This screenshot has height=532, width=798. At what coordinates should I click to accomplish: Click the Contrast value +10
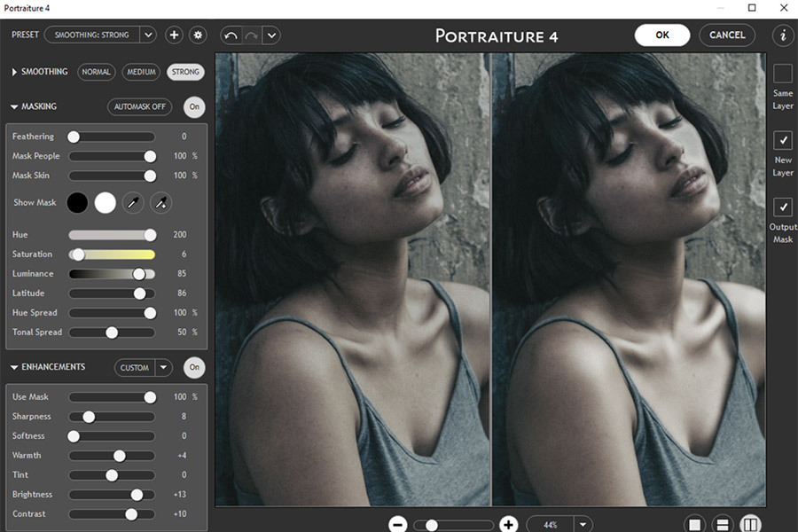click(x=180, y=514)
